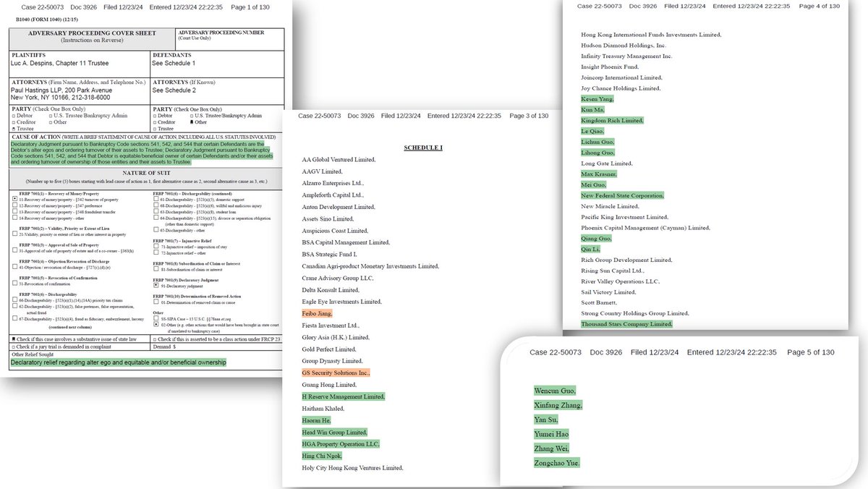Check the 66-Dischargeability priority tax claims box
The height and width of the screenshot is (489, 868).
[14, 299]
